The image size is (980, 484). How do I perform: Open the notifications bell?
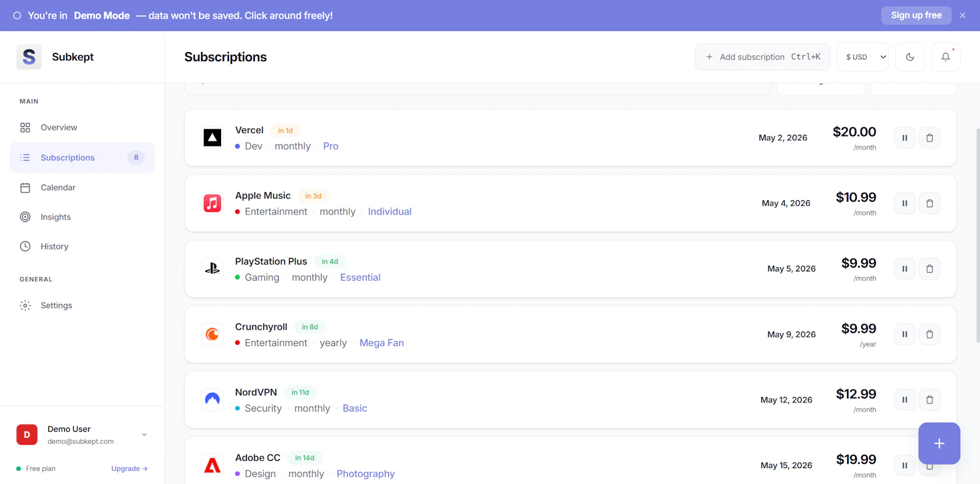(946, 57)
